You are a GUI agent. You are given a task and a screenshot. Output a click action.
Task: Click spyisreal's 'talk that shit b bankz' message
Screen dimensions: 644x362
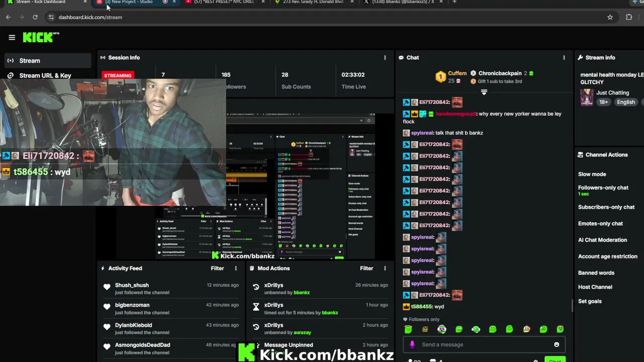coord(459,133)
